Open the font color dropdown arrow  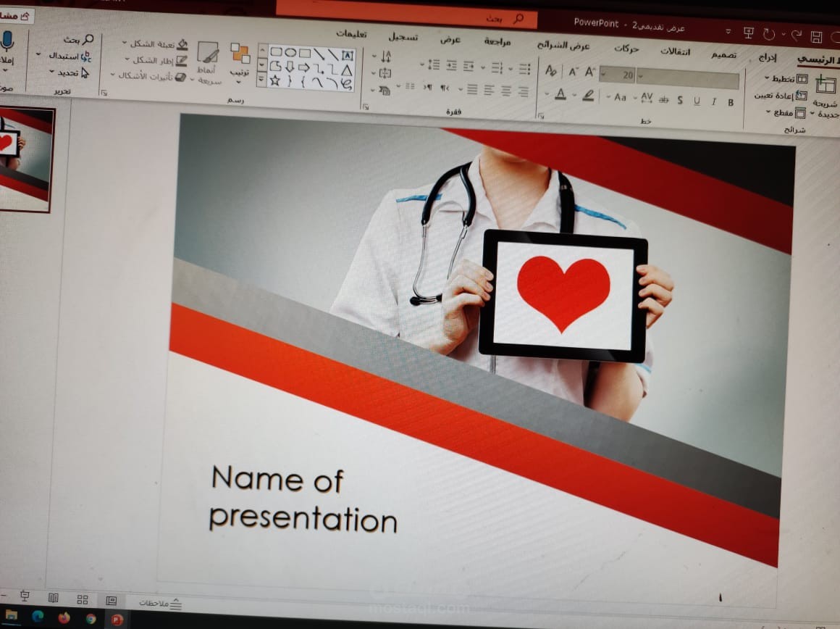pyautogui.click(x=547, y=93)
